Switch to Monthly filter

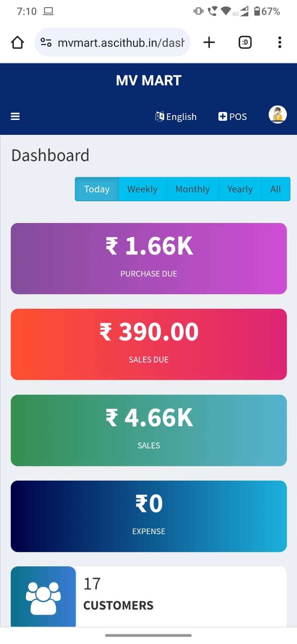click(192, 189)
